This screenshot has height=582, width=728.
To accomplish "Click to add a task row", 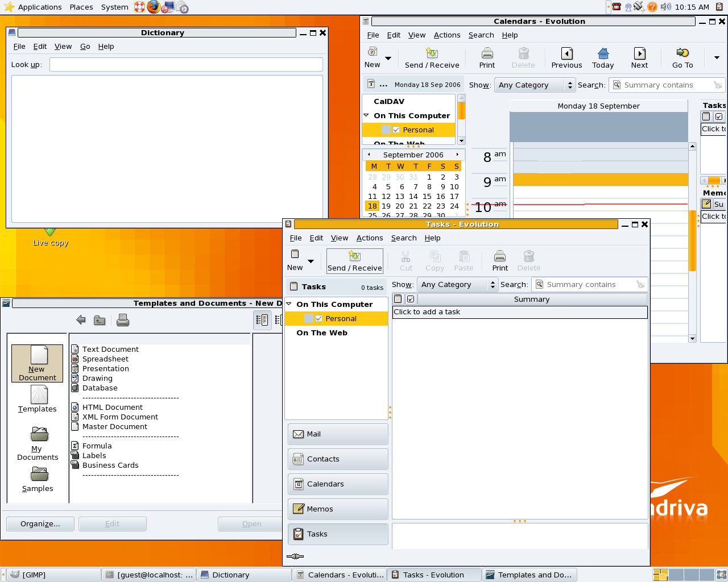I will [x=520, y=312].
